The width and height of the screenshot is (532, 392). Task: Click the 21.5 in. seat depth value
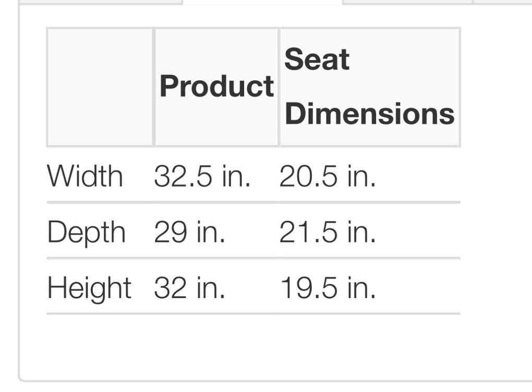coord(328,232)
